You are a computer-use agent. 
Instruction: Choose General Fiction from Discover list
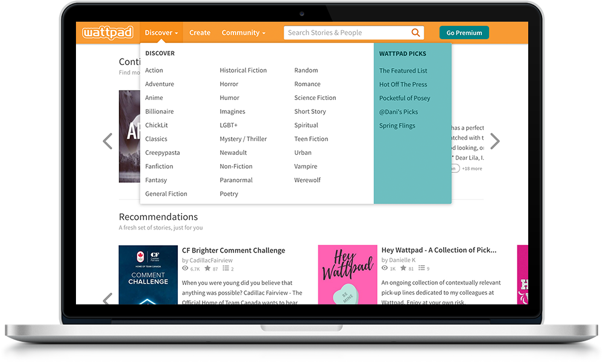(x=166, y=193)
